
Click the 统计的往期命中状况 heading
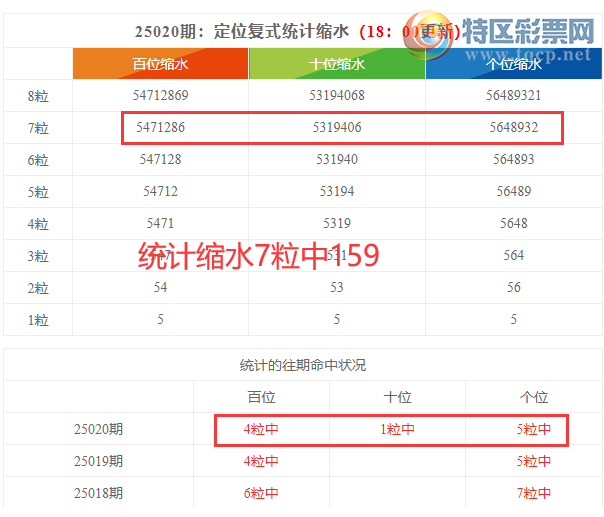tap(303, 365)
